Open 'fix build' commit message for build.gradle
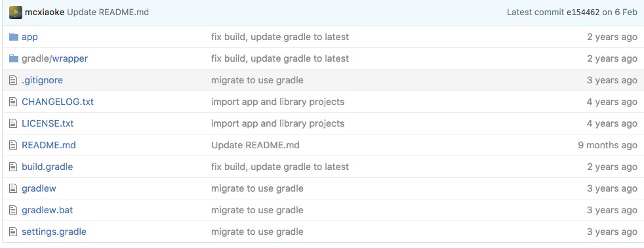This screenshot has height=248, width=644. point(279,167)
